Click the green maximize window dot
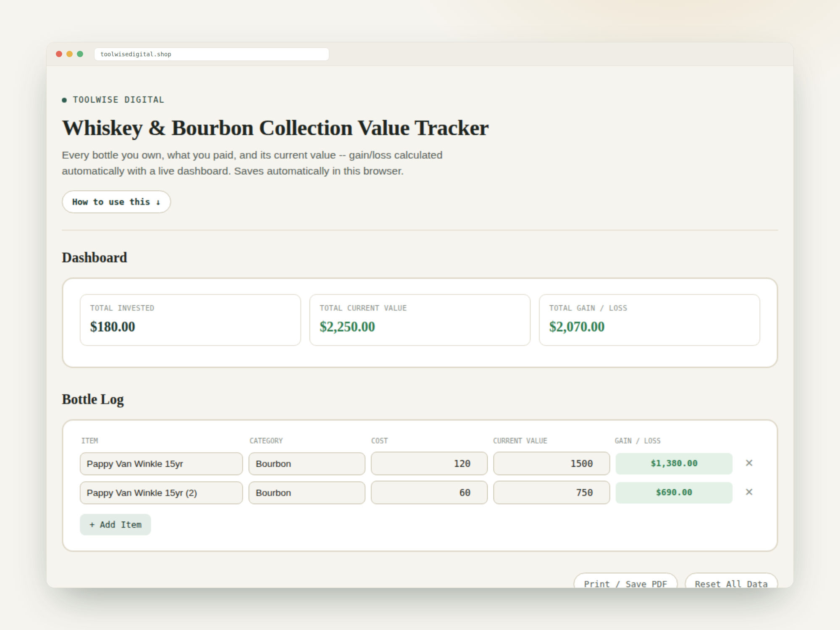The height and width of the screenshot is (630, 840). (x=80, y=54)
